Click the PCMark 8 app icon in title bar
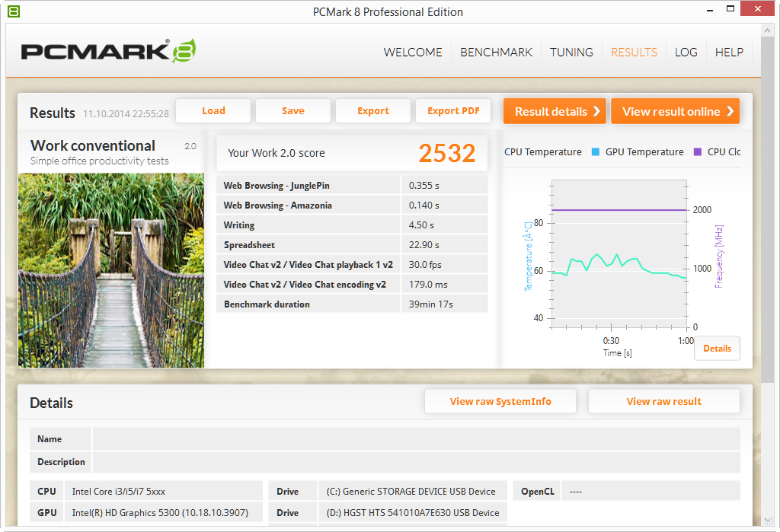Image resolution: width=780 pixels, height=532 pixels. click(14, 11)
